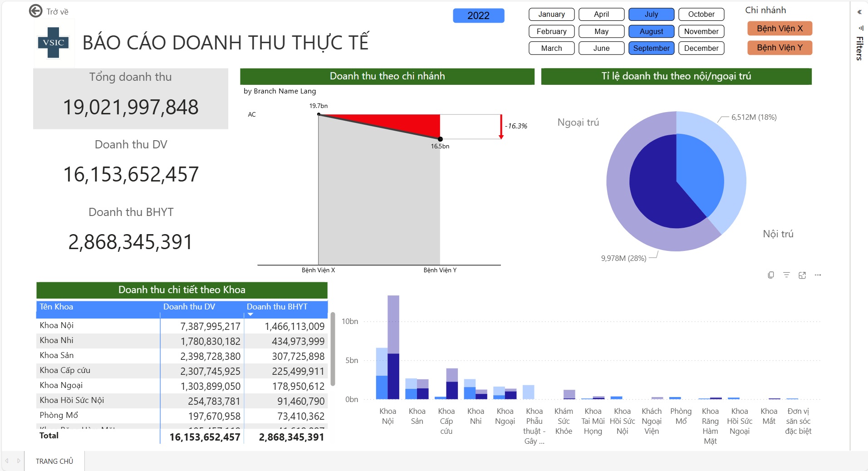Expand the Filters pane with double chevron
This screenshot has height=471, width=868.
tap(859, 12)
